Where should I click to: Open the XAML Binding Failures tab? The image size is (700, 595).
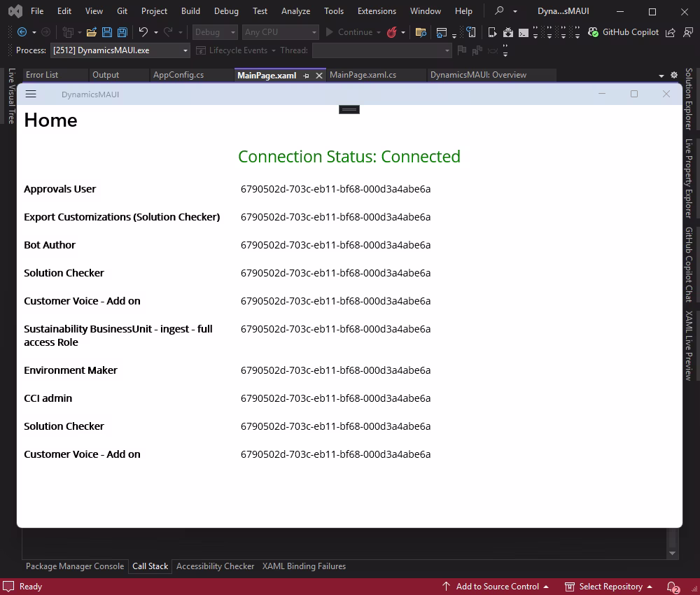(x=304, y=566)
